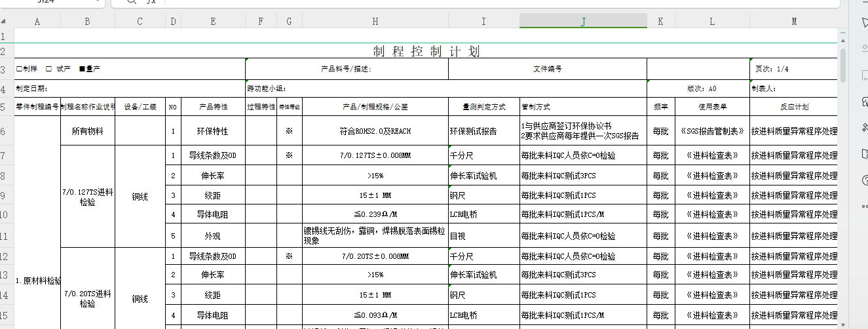Select column H header
868x329 pixels.
coord(375,22)
